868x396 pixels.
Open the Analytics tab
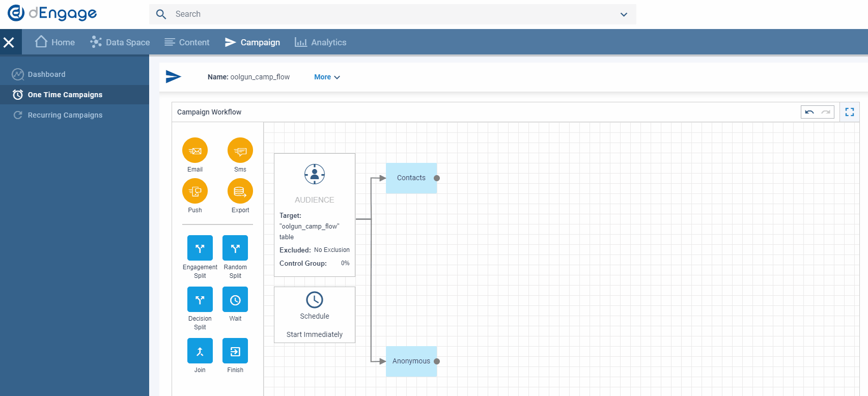321,42
